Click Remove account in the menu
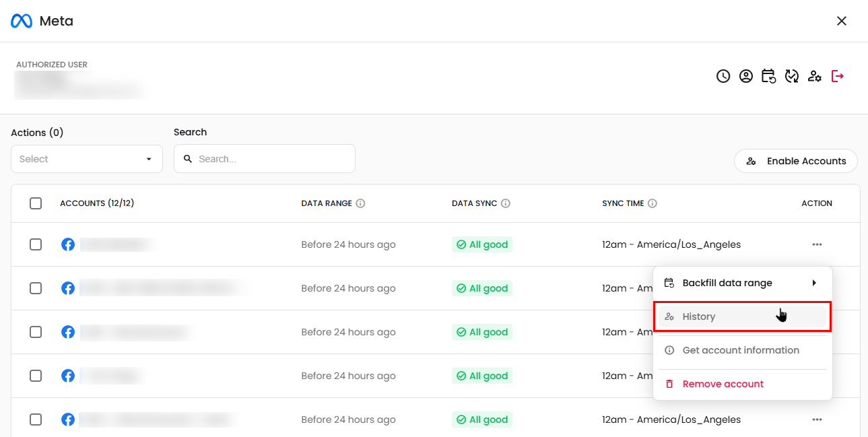The image size is (868, 437). point(723,384)
